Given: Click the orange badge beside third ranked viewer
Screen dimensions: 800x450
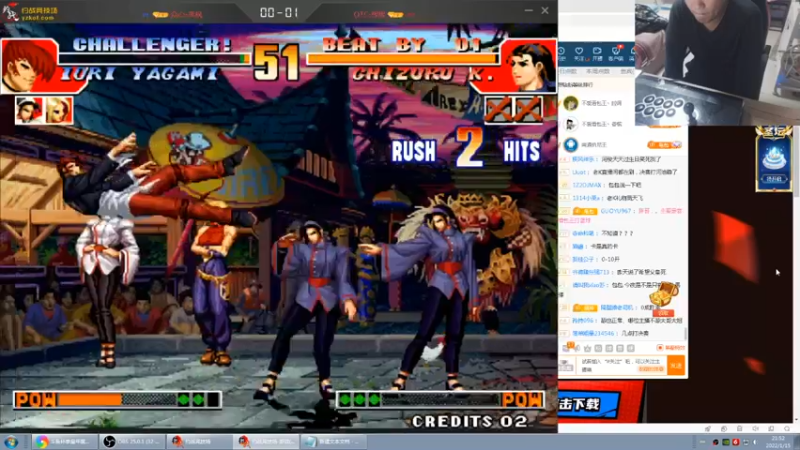Looking at the screenshot, I should tap(664, 145).
